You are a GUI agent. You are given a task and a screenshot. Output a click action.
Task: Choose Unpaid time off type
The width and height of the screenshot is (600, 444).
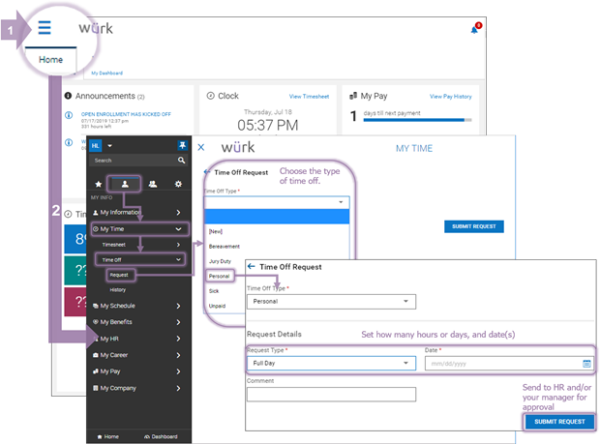coord(217,306)
